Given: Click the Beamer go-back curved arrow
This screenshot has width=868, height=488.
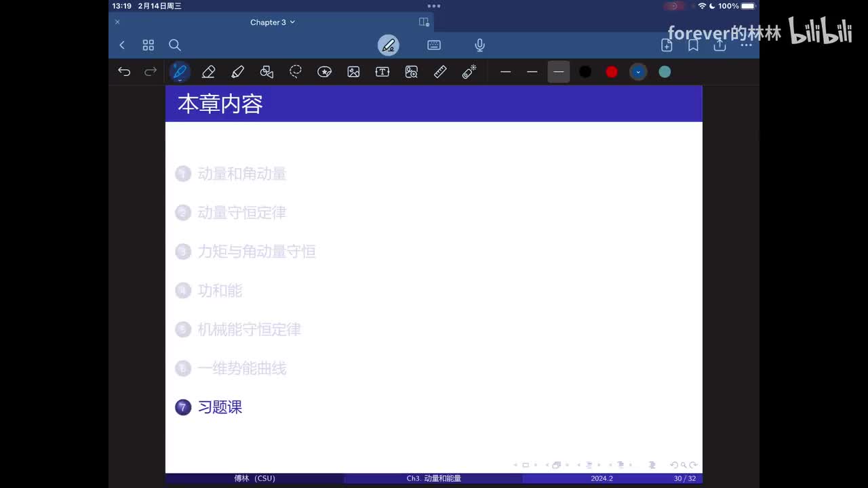Looking at the screenshot, I should pyautogui.click(x=674, y=466).
